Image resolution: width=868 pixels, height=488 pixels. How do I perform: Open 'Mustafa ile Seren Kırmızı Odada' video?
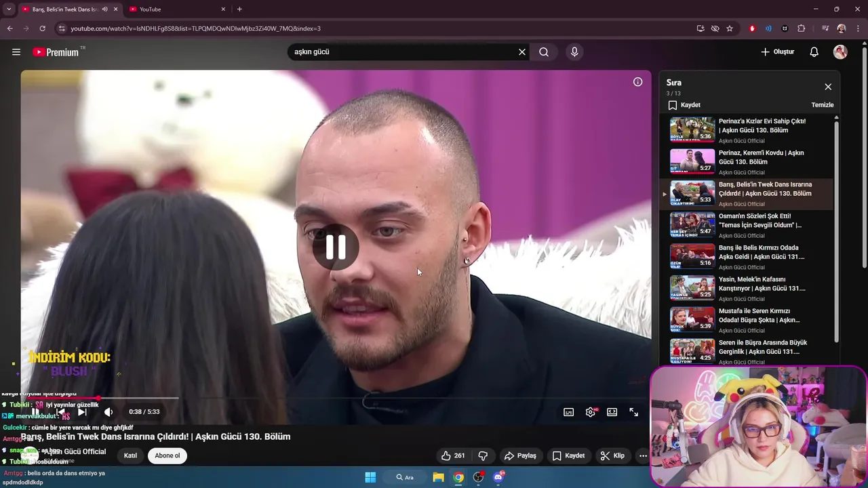coord(747,320)
